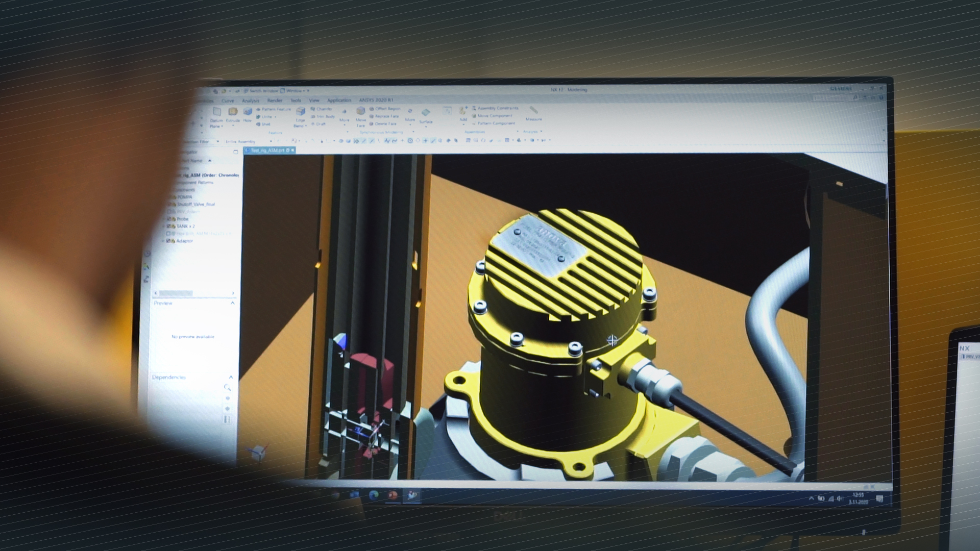The width and height of the screenshot is (980, 551).
Task: Click the Chamfer command
Action: pyautogui.click(x=322, y=109)
